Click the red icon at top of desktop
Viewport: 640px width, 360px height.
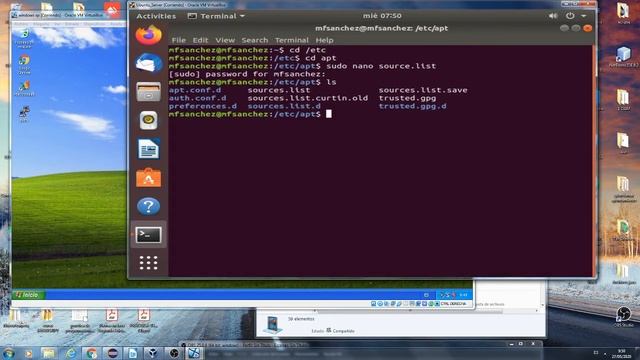tap(112, 10)
